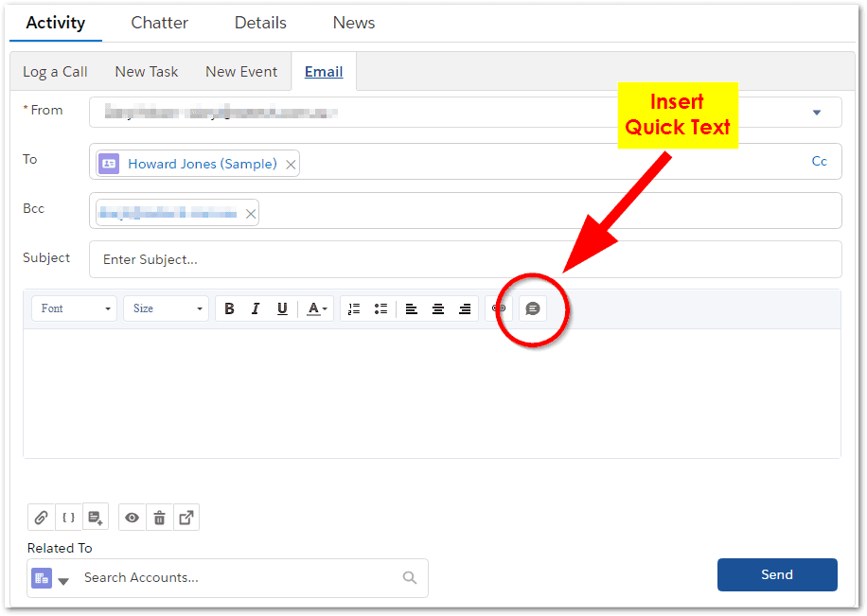Switch to the Chatter tab

coord(159,23)
